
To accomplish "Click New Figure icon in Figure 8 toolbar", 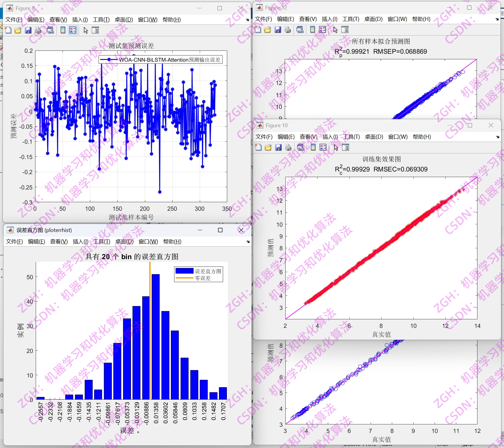I will click(8, 30).
